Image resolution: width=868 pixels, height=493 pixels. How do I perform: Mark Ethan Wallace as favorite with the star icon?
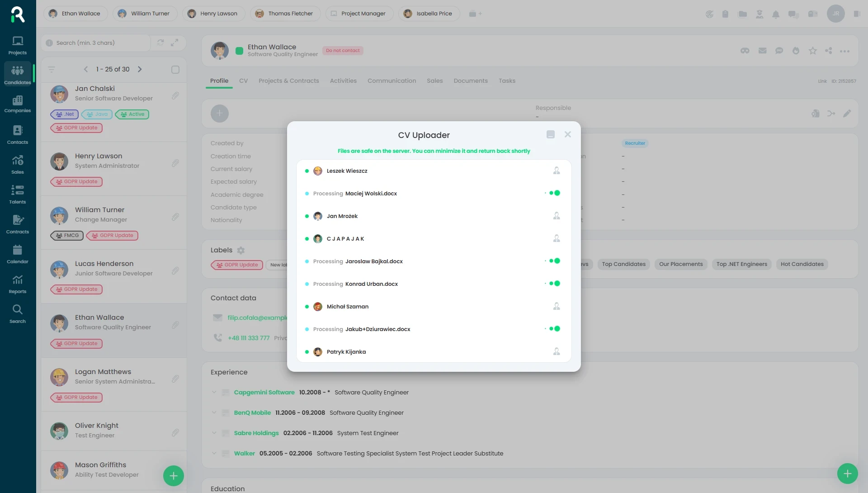[812, 51]
